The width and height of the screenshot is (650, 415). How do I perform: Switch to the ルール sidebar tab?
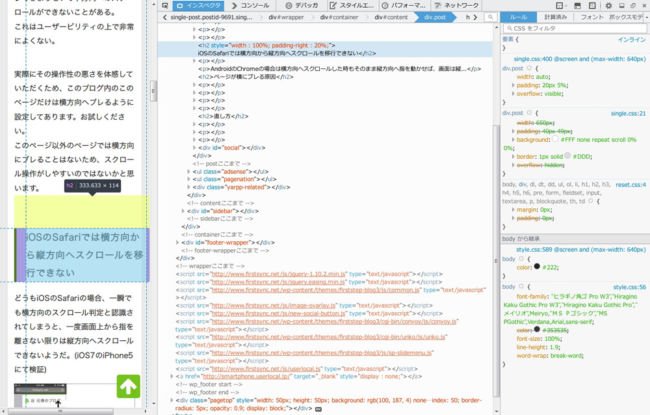pos(518,17)
